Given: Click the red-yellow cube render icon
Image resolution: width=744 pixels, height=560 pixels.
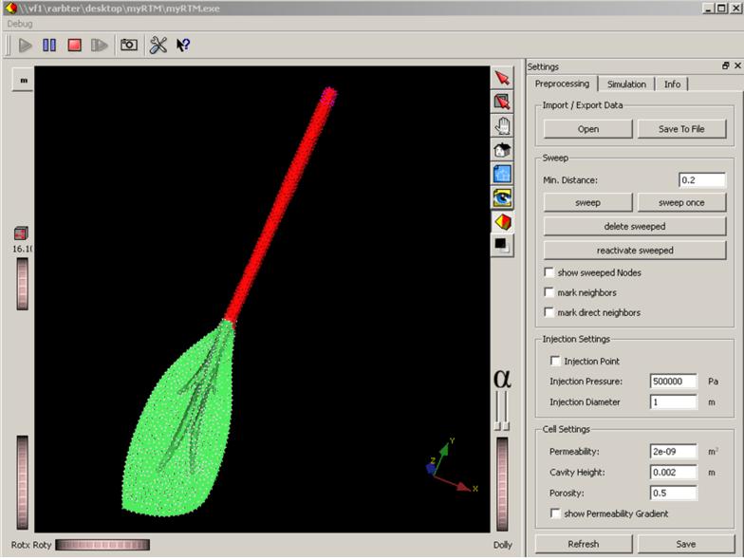Looking at the screenshot, I should click(x=503, y=221).
